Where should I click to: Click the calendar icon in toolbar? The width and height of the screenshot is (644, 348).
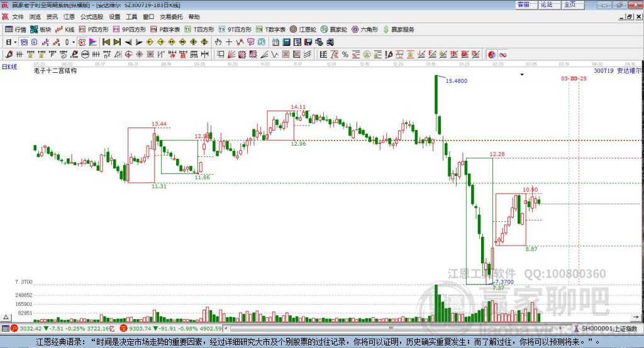click(275, 42)
